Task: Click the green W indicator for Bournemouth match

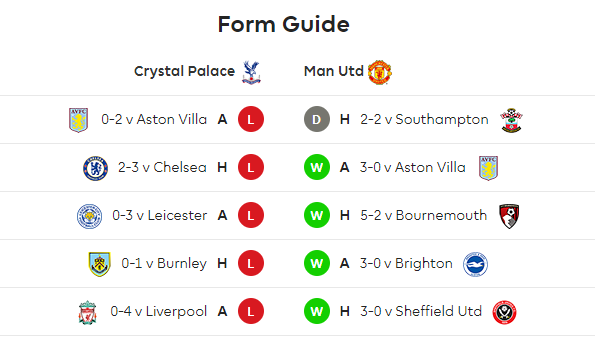Action: tap(317, 215)
